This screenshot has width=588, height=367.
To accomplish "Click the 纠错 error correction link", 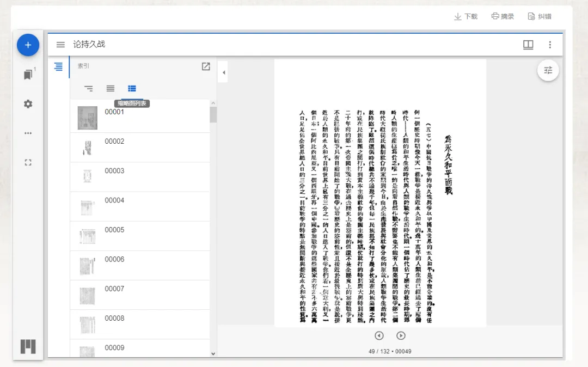I will coord(540,16).
